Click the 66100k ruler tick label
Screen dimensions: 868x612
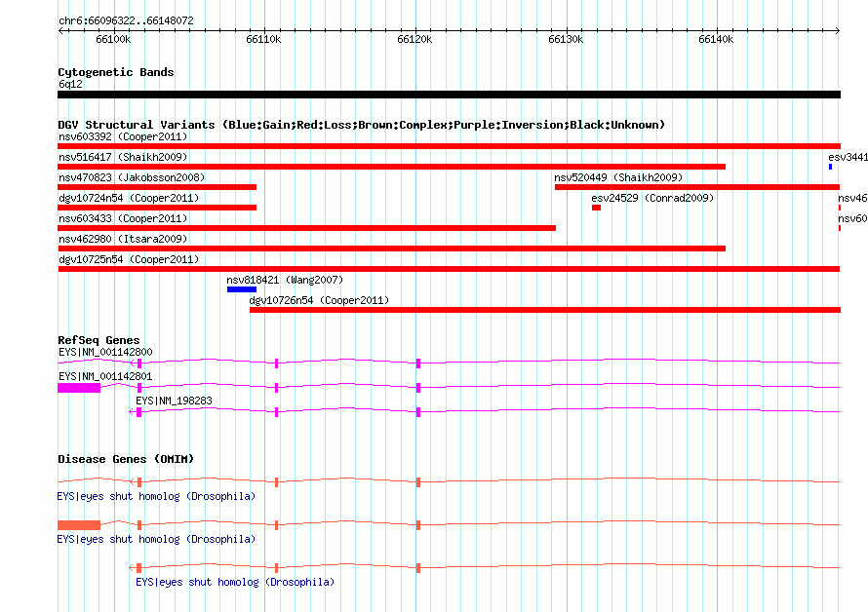pos(113,39)
